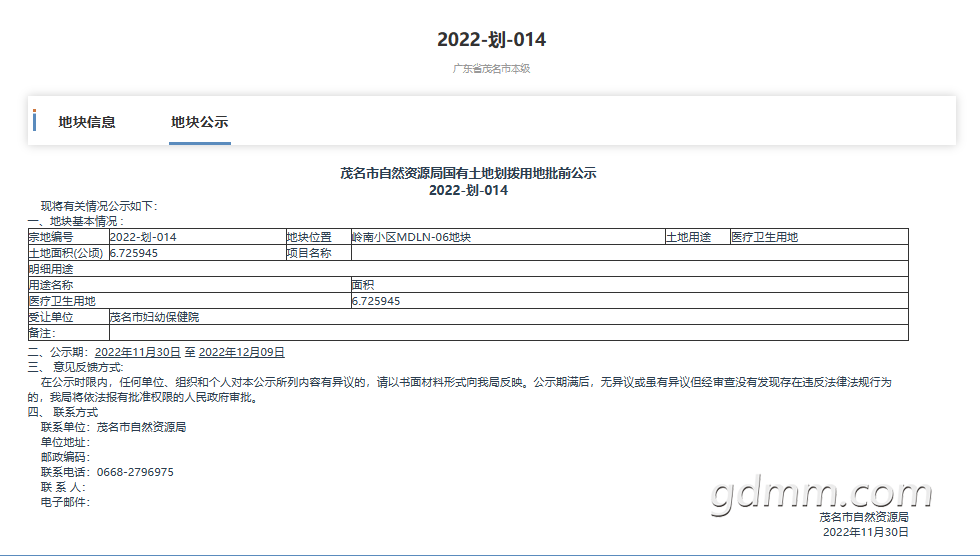Switch to the 地块信息 tab

click(x=87, y=122)
